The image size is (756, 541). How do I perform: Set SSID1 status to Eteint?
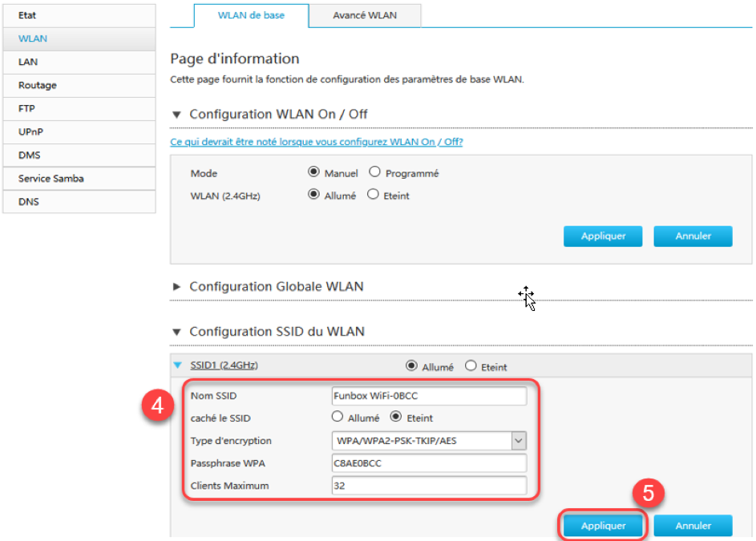(x=471, y=366)
